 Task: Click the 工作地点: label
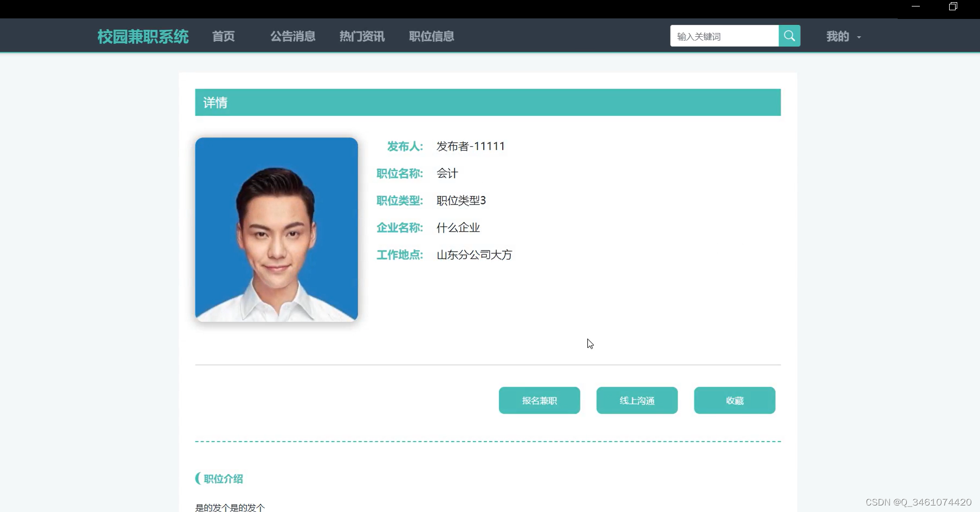pyautogui.click(x=400, y=254)
